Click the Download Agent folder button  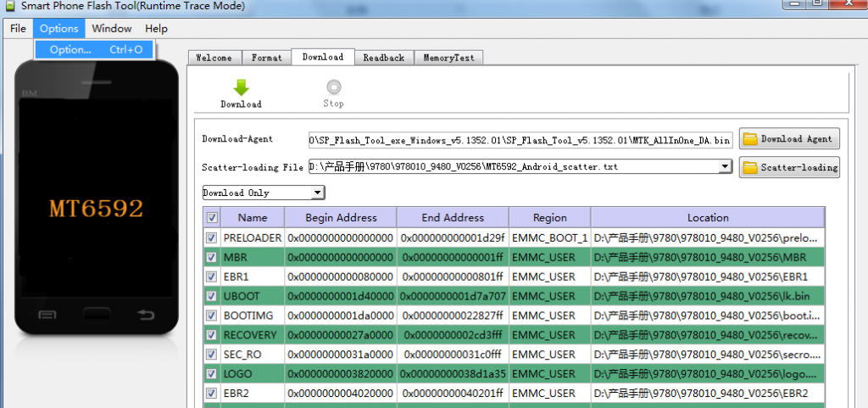(x=788, y=138)
